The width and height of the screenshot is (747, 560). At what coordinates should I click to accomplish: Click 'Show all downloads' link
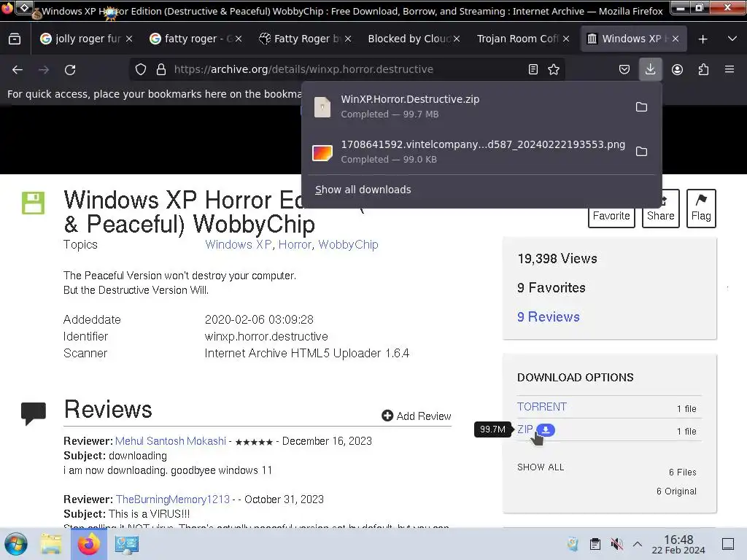363,190
